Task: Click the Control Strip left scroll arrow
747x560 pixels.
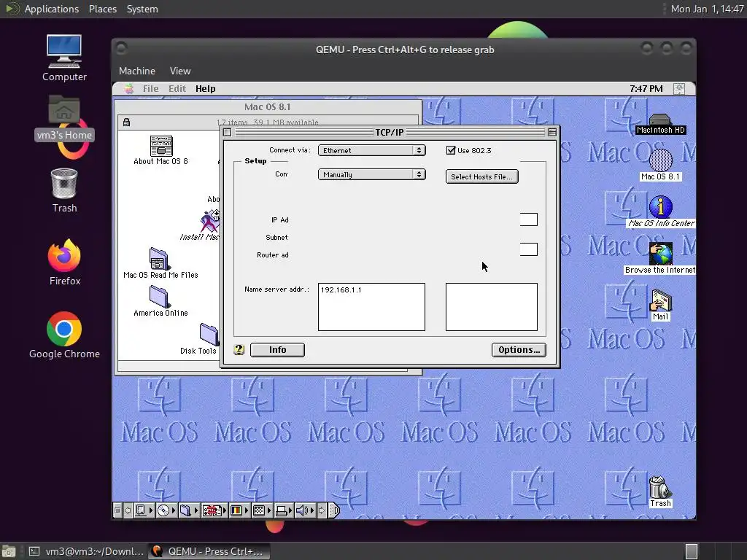Action: click(x=128, y=510)
